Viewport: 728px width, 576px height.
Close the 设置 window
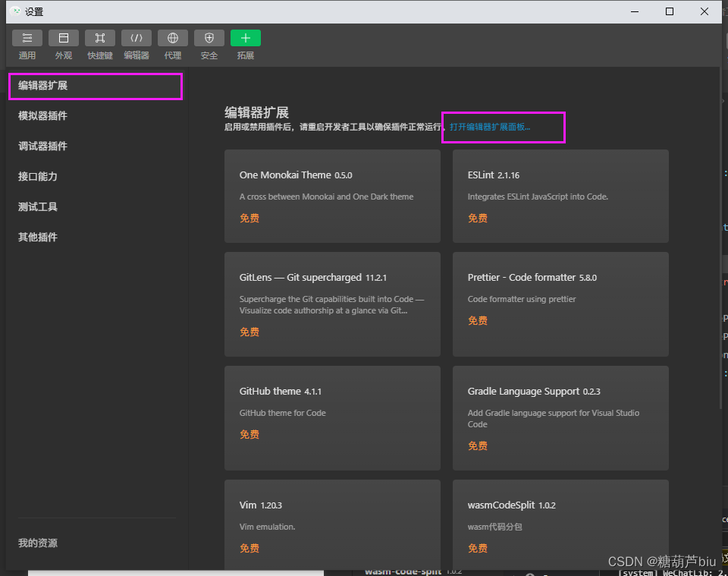pos(704,11)
